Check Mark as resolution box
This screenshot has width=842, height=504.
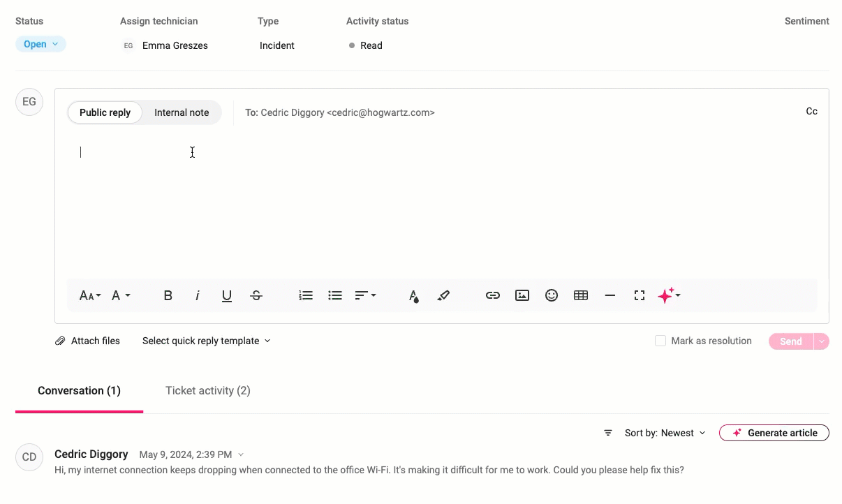660,341
